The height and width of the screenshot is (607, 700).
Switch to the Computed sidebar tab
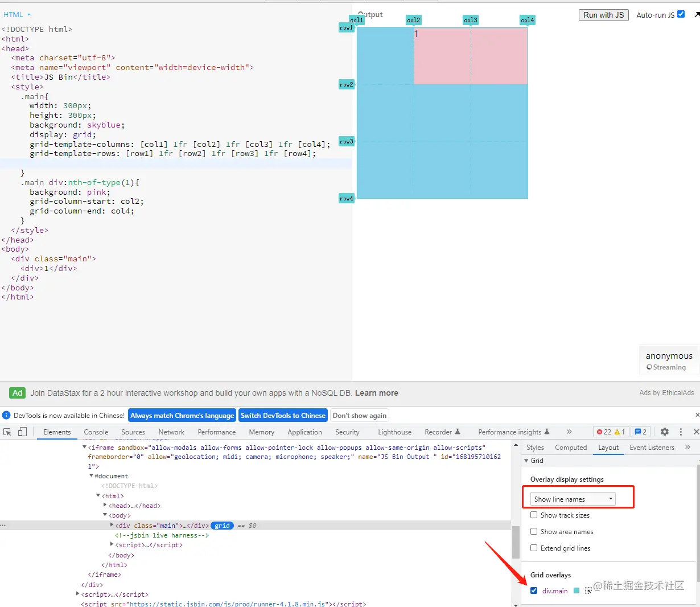pyautogui.click(x=571, y=448)
